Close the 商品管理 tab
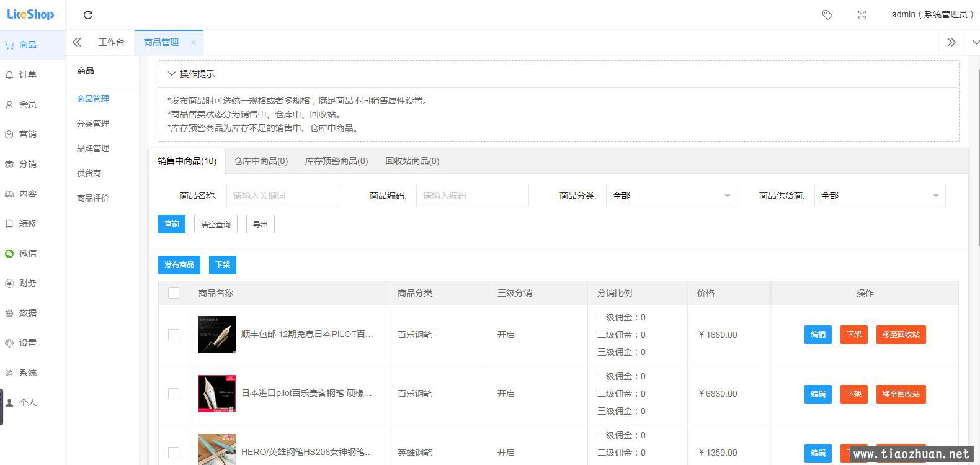 194,42
